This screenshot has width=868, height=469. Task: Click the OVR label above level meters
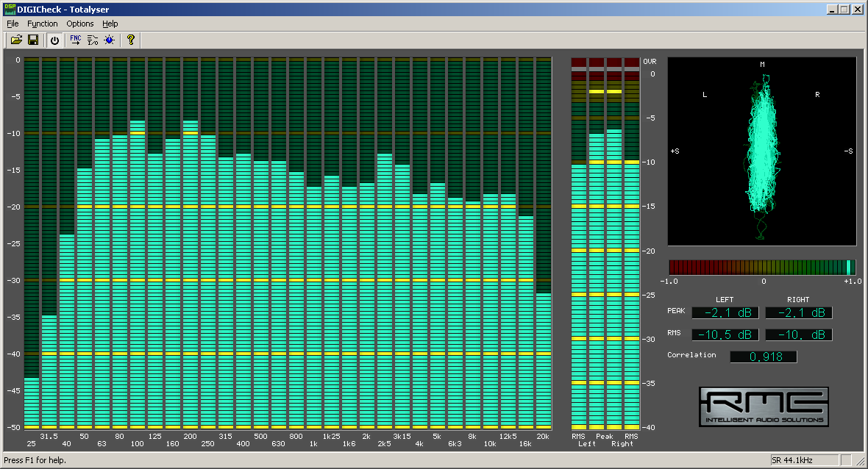click(x=650, y=62)
